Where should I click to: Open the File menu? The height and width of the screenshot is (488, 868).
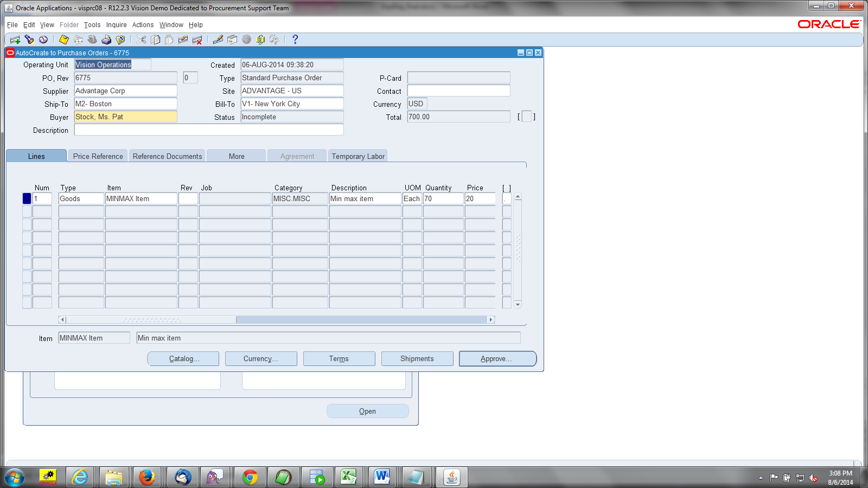(x=12, y=25)
